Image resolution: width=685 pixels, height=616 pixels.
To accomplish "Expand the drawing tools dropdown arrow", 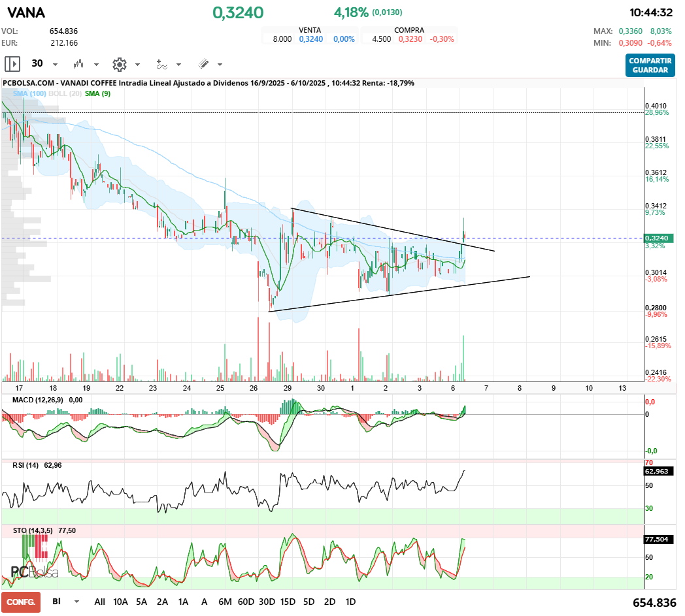I will point(220,65).
